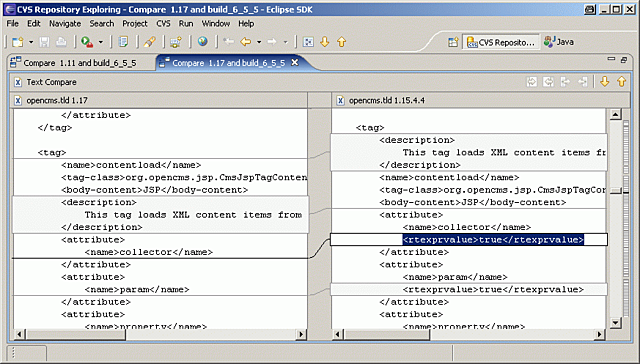
Task: Open the Navigate menu
Action: click(x=65, y=24)
